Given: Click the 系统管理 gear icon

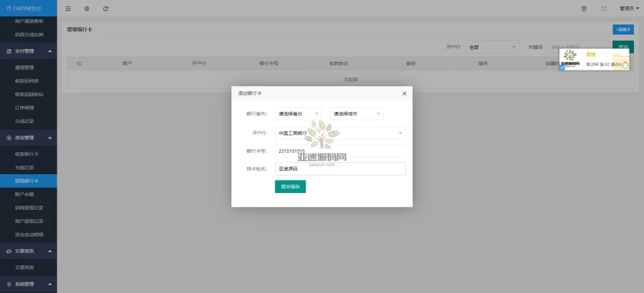Looking at the screenshot, I should tap(9, 284).
